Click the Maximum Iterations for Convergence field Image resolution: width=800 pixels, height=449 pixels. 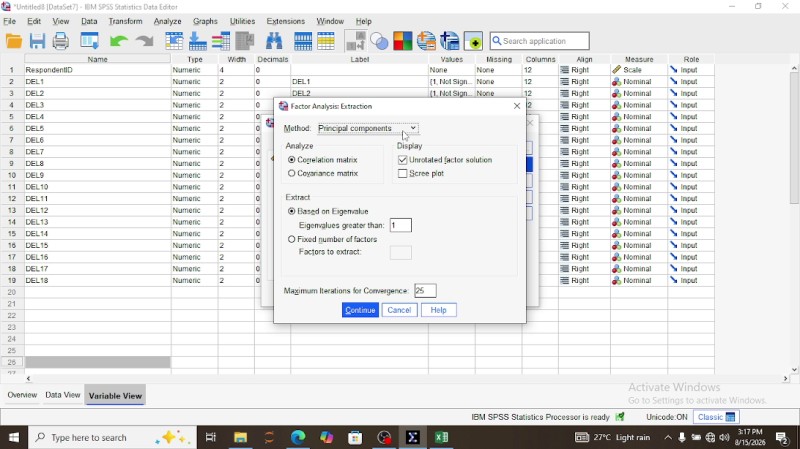425,291
